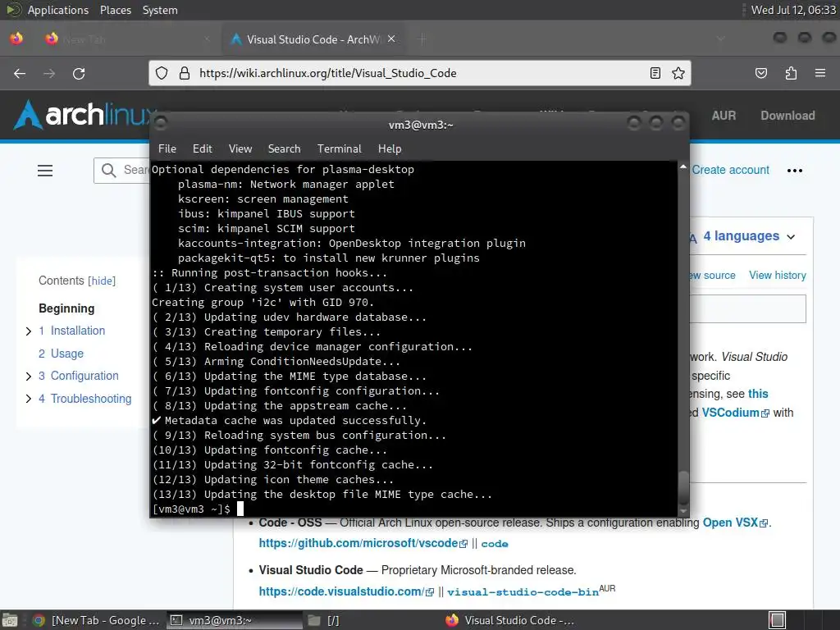Open Firefox application hamburger menu
Viewport: 840px width, 630px height.
point(820,73)
